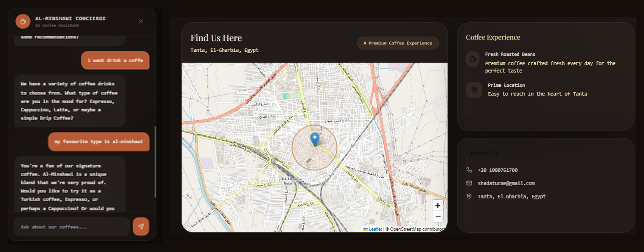Click 'Easy to reach in the heart of Tanta'

[x=537, y=94]
